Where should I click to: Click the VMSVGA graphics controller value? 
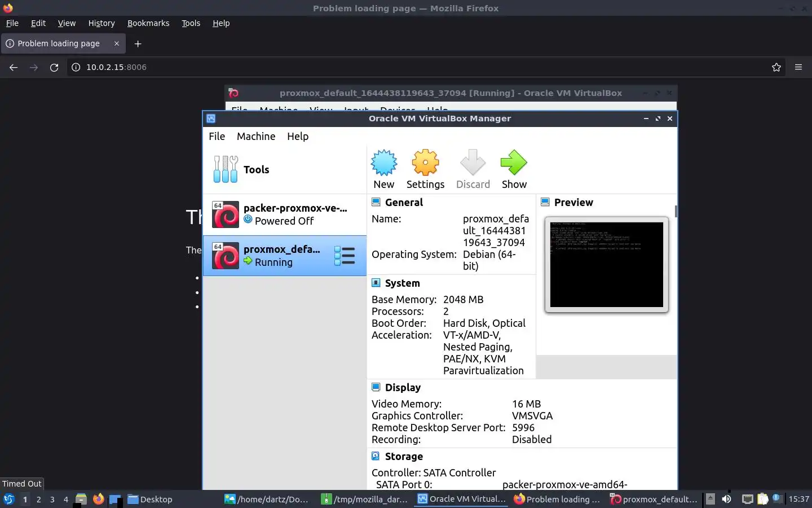click(x=532, y=415)
